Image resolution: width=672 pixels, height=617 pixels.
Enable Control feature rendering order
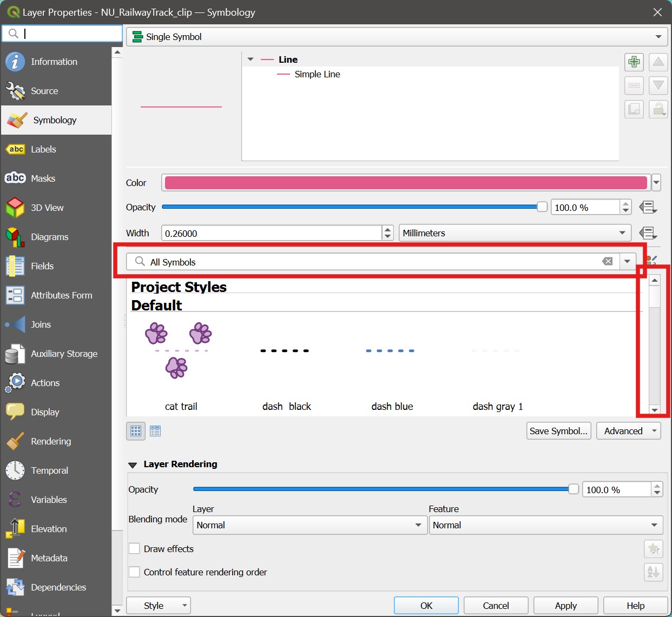135,572
